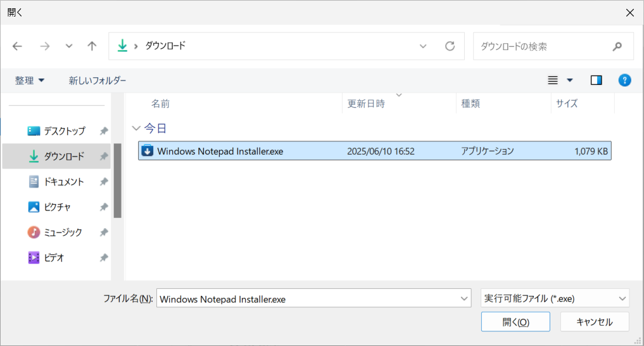Open the 実行可能ファイル (*.exe) filter dropdown
644x346 pixels.
tap(555, 298)
